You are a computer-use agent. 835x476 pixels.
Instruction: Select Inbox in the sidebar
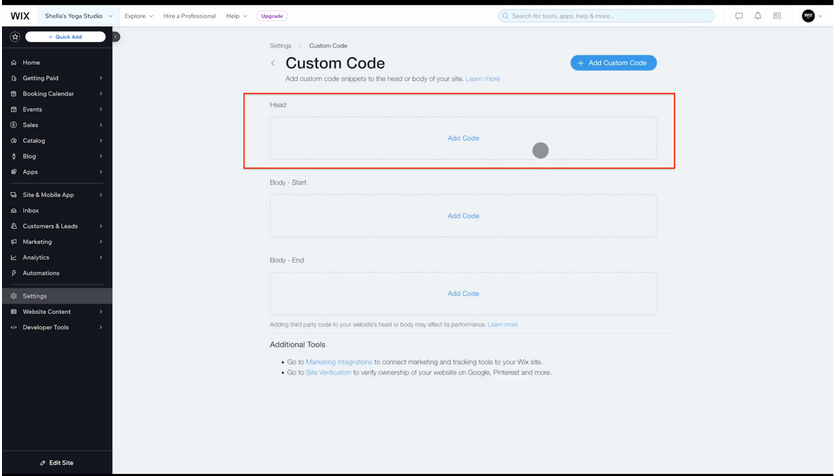pos(57,211)
